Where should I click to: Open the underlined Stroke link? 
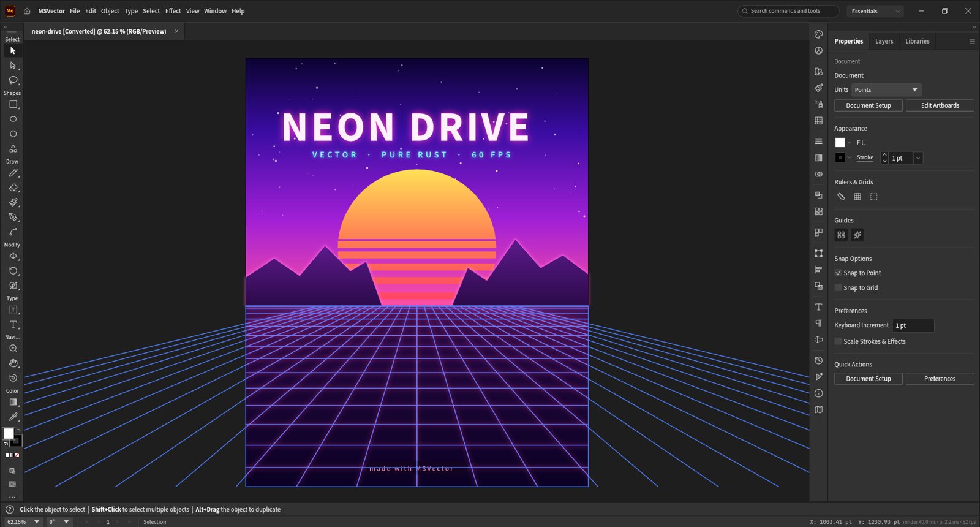coord(865,157)
